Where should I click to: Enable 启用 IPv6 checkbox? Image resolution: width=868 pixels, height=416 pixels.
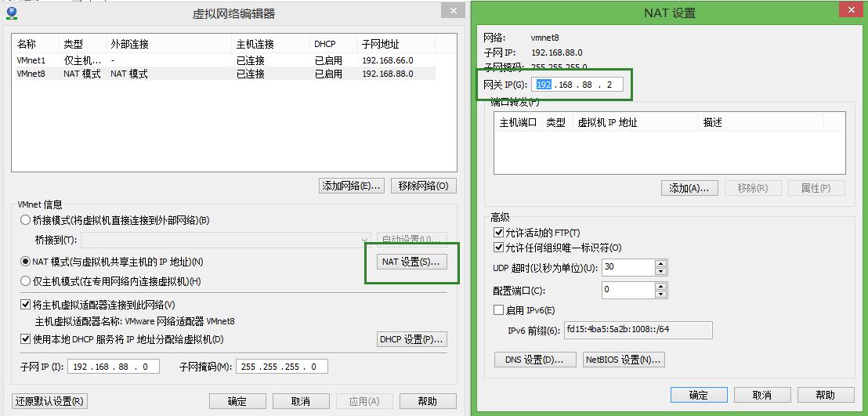498,310
